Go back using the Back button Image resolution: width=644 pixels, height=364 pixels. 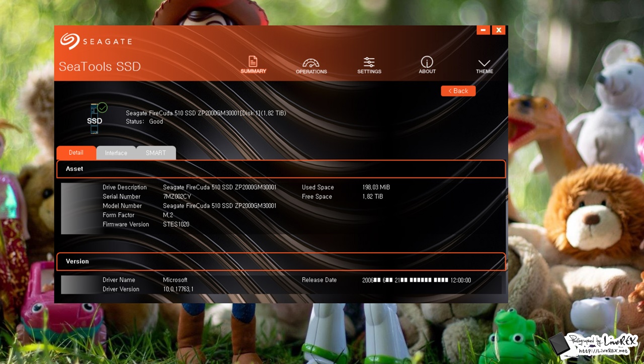[x=458, y=91]
